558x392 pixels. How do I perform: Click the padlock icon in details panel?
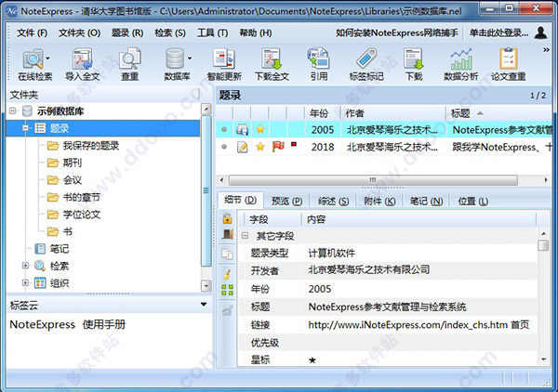coord(228,218)
